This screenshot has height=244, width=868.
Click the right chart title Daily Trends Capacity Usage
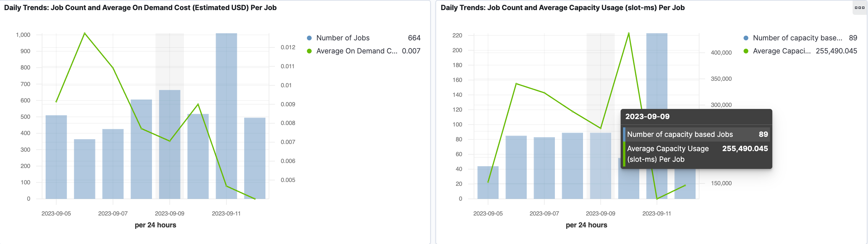[x=562, y=7]
